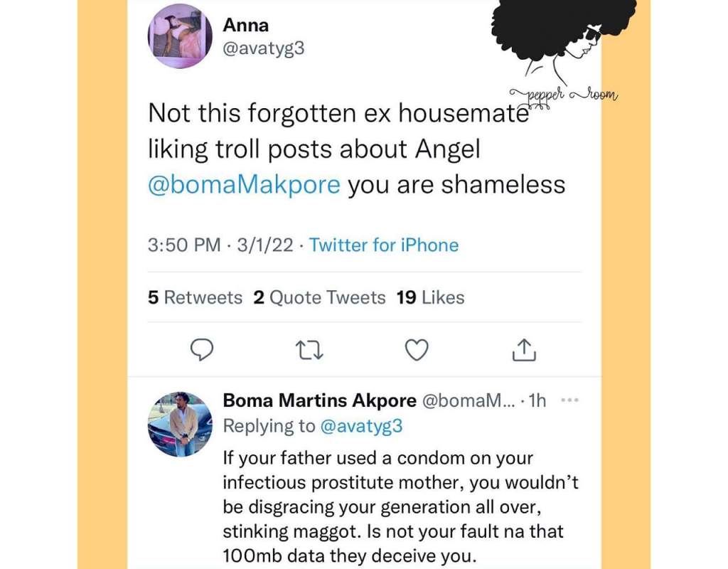This screenshot has height=569, width=728.
Task: Click the Twitter for iPhone link
Action: pos(384,245)
